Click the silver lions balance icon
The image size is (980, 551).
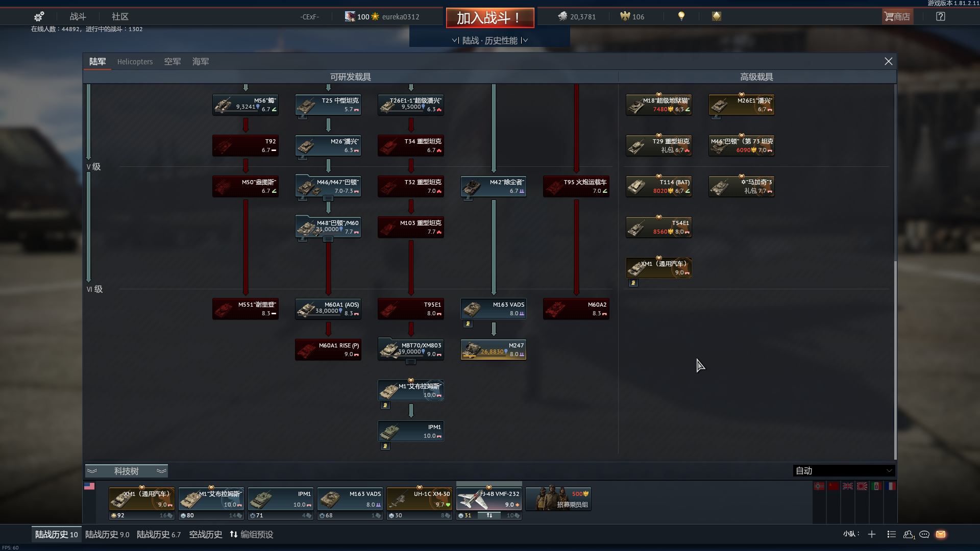click(x=562, y=16)
